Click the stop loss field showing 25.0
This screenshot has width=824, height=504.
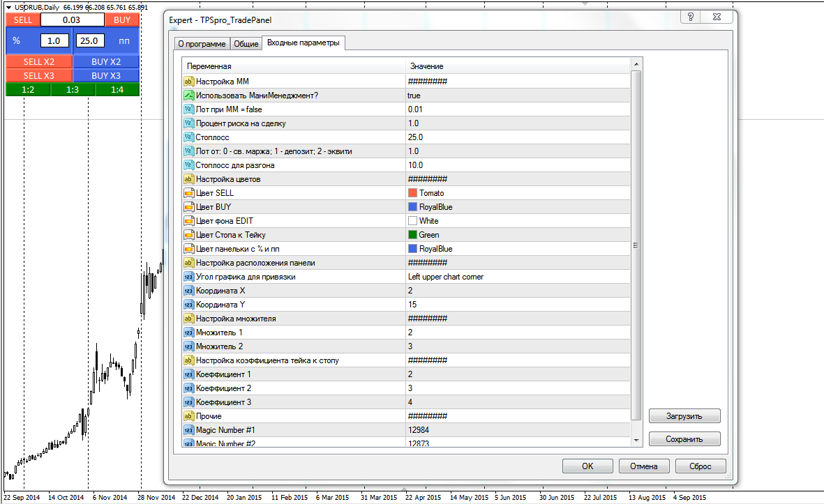(90, 40)
